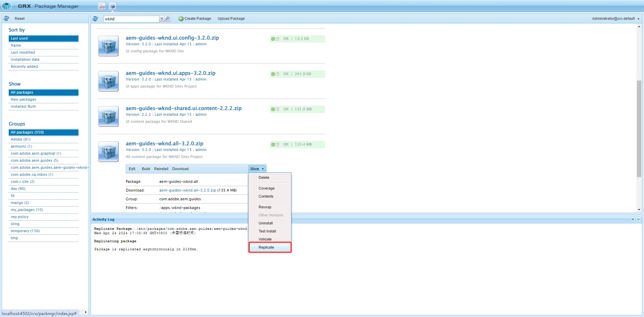Click the sidebar horizontal scroll right arrow

click(x=86, y=312)
